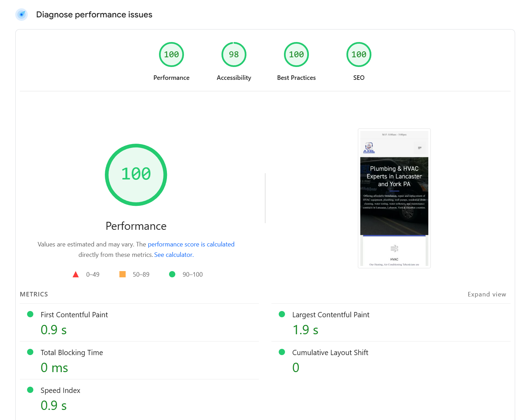Click the Performance score gauge showing 100
Image resolution: width=529 pixels, height=420 pixels.
point(171,54)
